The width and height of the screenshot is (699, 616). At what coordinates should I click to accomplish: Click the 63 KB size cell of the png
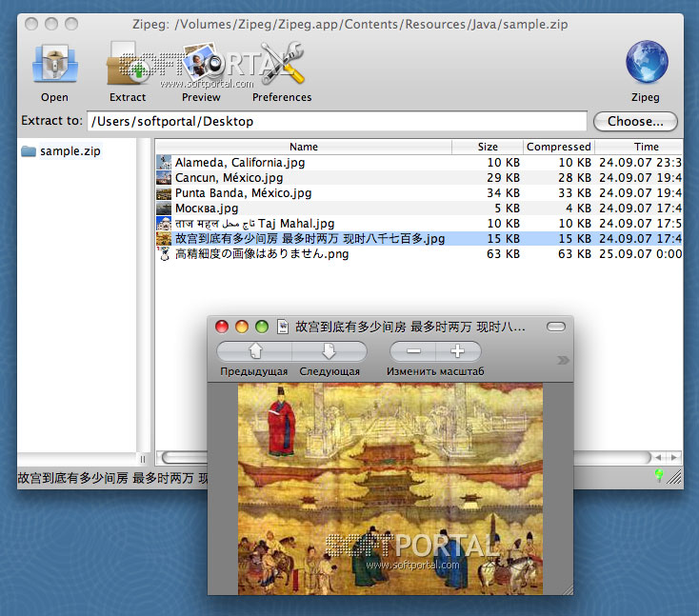click(503, 253)
